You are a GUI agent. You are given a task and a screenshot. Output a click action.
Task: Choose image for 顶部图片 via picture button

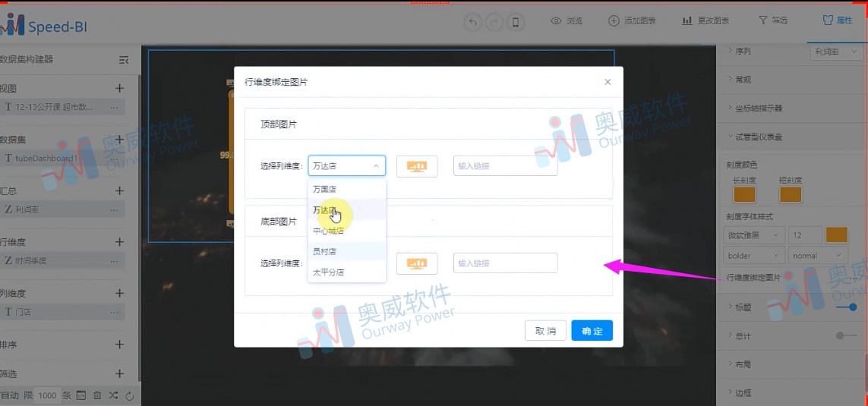coord(417,166)
